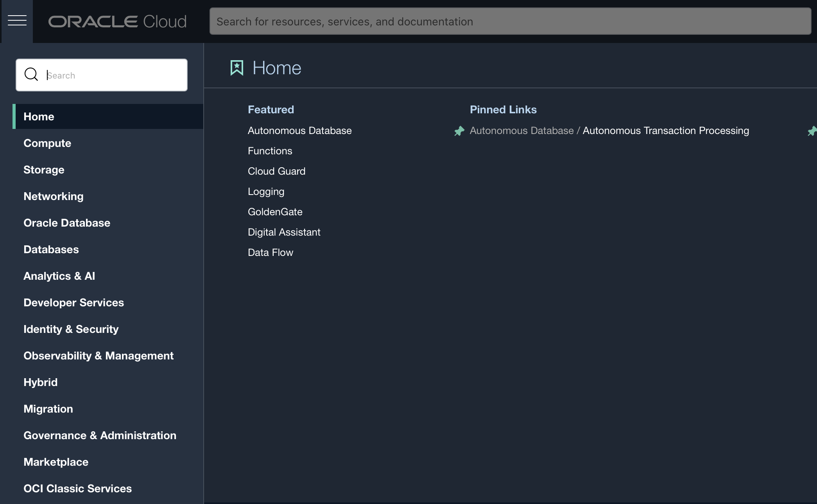Open the Marketplace menu category
Viewport: 817px width, 504px height.
click(56, 462)
